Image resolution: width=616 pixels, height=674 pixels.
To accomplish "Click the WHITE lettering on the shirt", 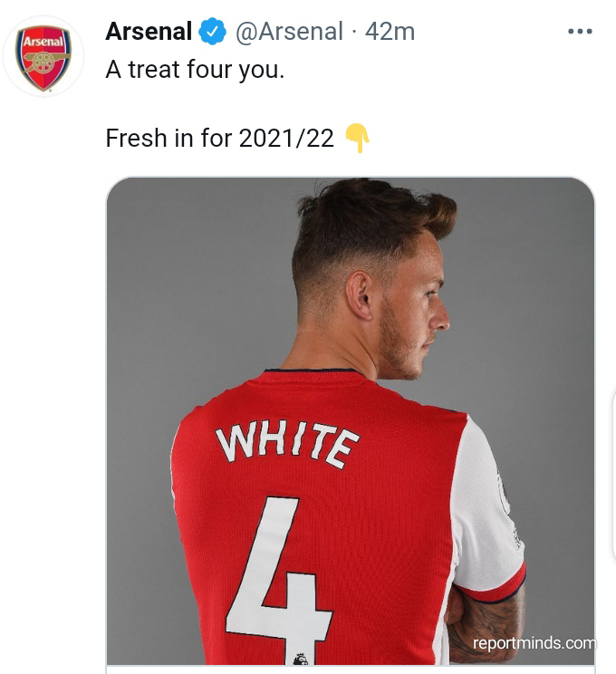I will tap(286, 444).
